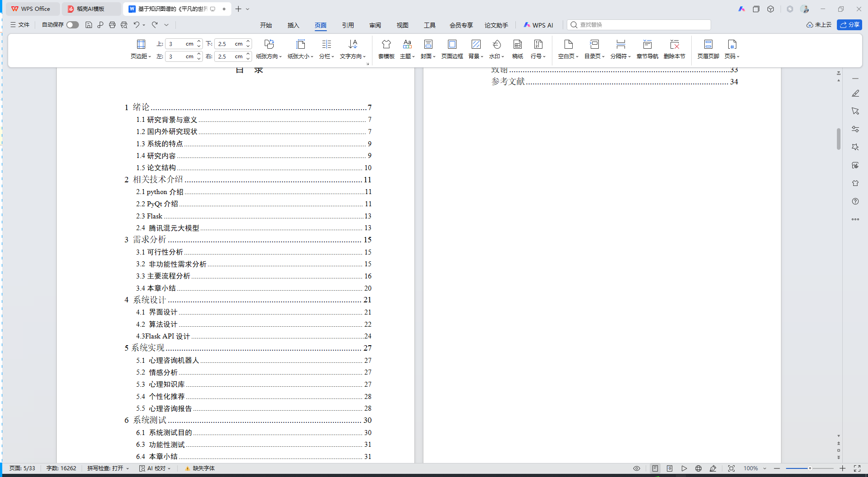The width and height of the screenshot is (868, 477).
Task: Toggle the focus mode frame icon
Action: (x=731, y=468)
